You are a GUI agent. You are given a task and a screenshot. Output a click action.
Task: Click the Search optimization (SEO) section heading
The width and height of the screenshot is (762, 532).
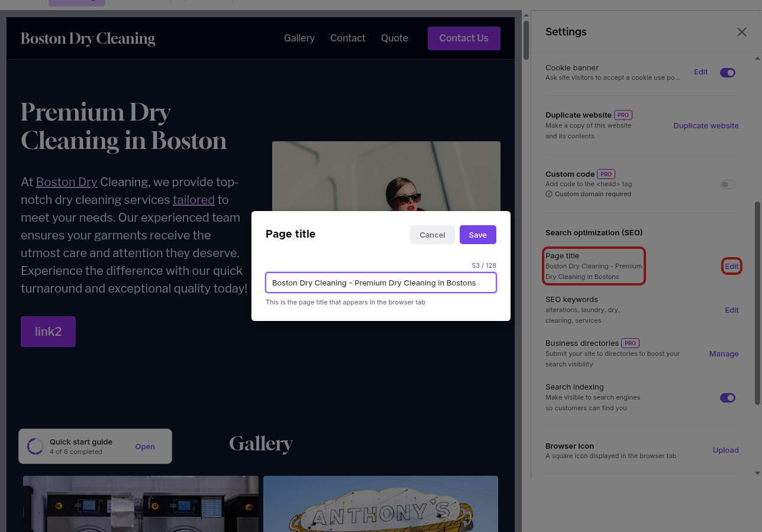594,232
